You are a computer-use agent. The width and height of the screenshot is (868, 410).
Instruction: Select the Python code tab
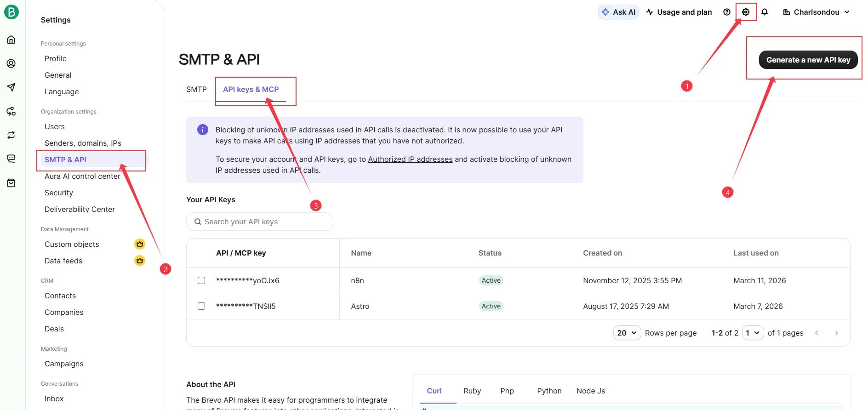click(x=549, y=391)
